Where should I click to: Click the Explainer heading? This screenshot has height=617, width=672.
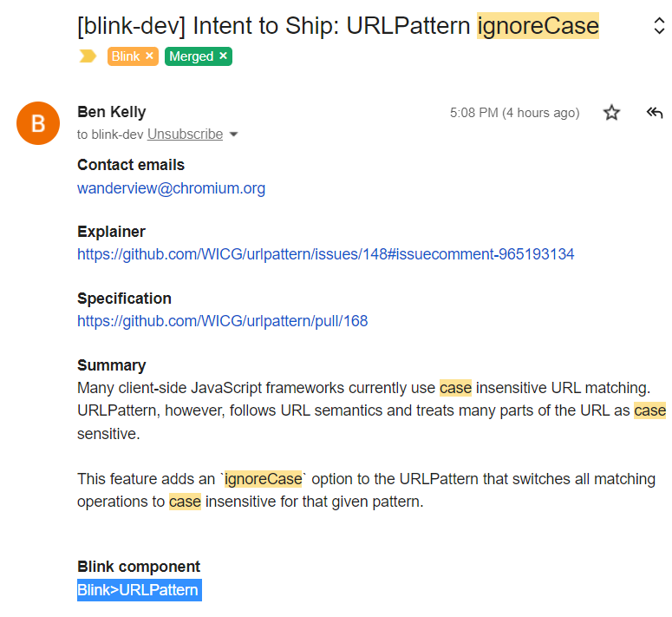[x=111, y=232]
